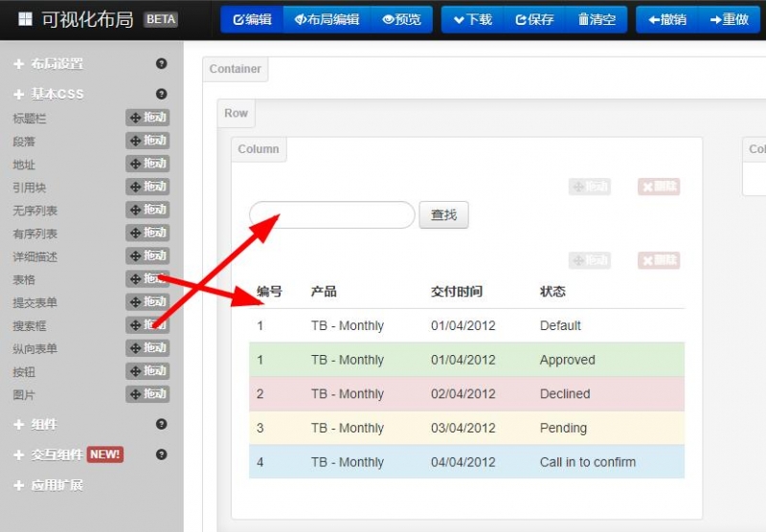
Task: Click the 下载 toolbar button
Action: (x=472, y=19)
